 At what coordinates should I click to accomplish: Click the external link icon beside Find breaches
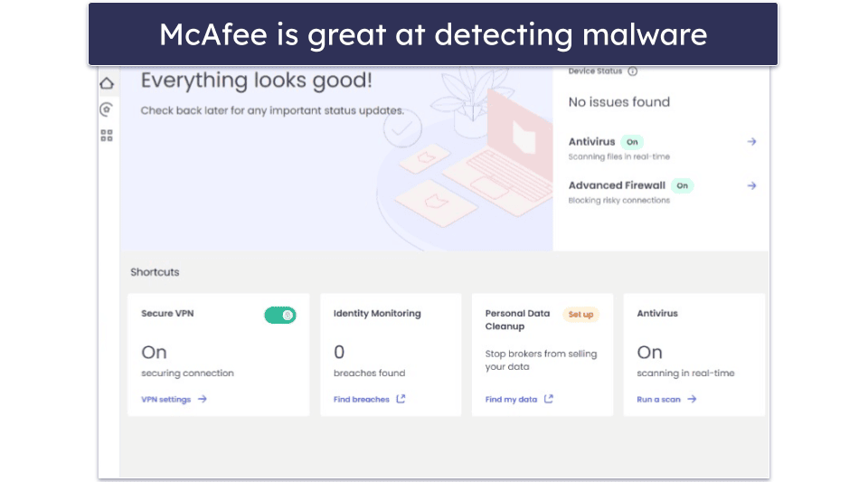point(401,399)
